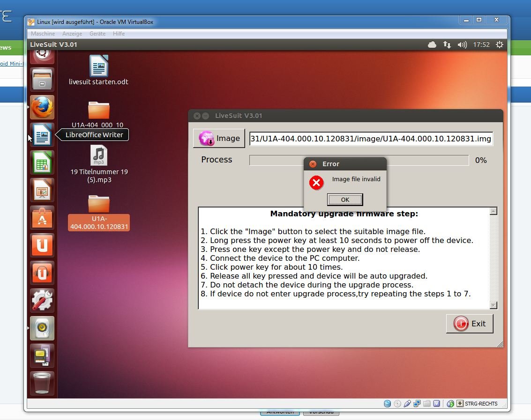Select the 19 Titelnummer 19 (5).mp3 file
531x420 pixels.
coord(99,164)
